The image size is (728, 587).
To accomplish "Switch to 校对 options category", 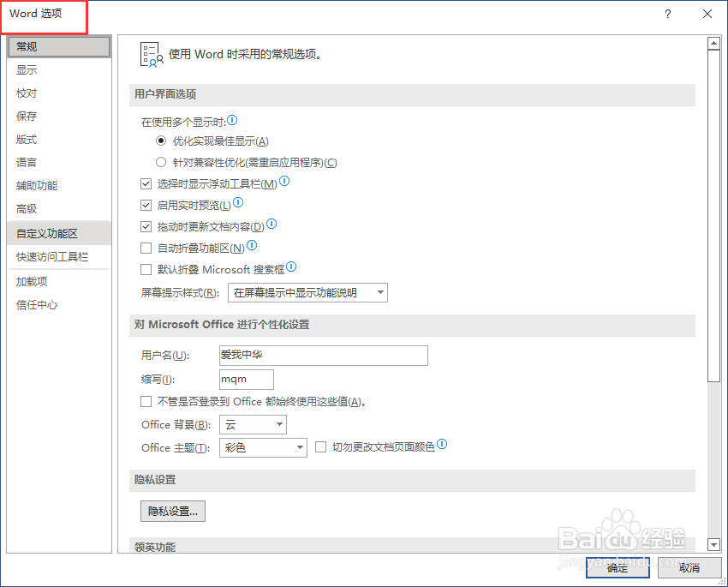I will click(58, 93).
